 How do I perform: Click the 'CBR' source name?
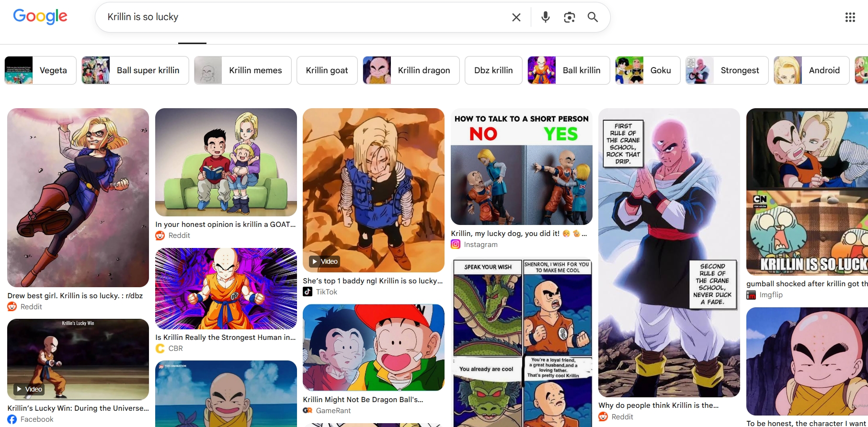pos(176,348)
